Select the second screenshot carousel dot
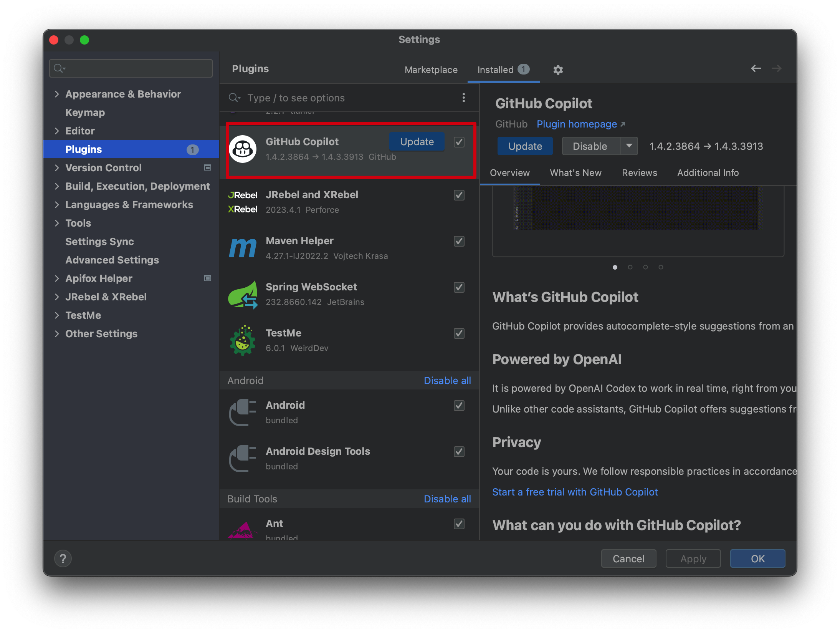 [630, 267]
